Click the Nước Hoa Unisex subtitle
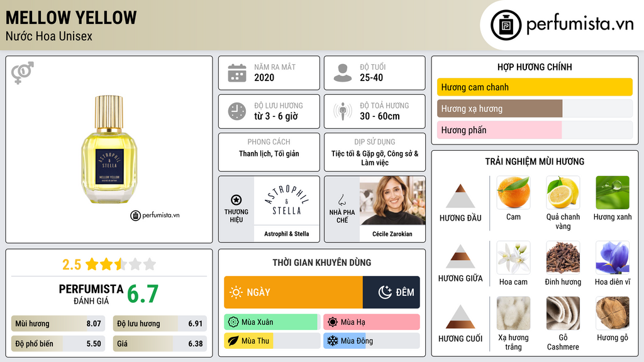This screenshot has height=362, width=644. (x=49, y=36)
